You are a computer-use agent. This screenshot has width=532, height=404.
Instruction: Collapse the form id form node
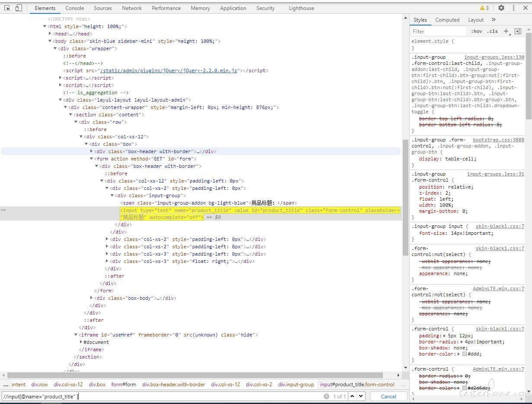(x=92, y=159)
